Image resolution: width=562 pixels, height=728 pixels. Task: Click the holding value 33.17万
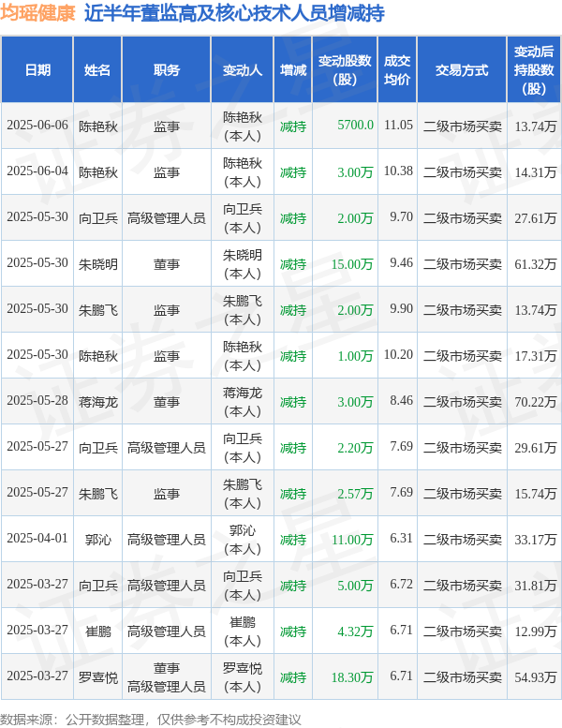pos(536,540)
